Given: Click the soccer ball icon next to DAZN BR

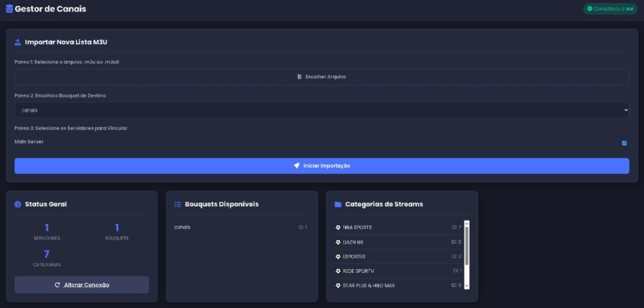Looking at the screenshot, I should click(338, 242).
